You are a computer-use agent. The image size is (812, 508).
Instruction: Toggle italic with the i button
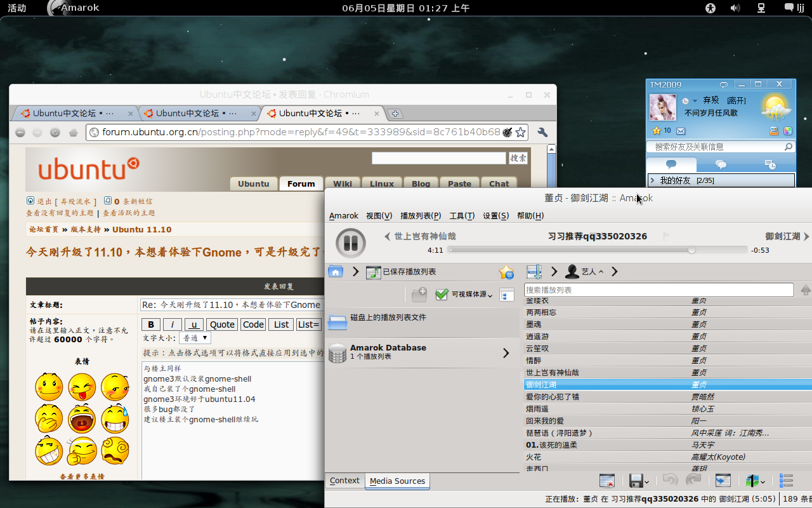(172, 324)
